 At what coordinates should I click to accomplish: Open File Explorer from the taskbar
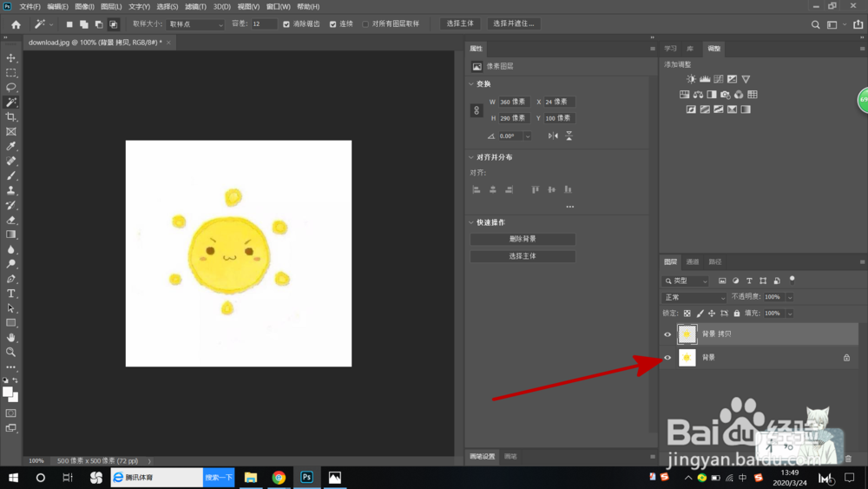(x=251, y=478)
